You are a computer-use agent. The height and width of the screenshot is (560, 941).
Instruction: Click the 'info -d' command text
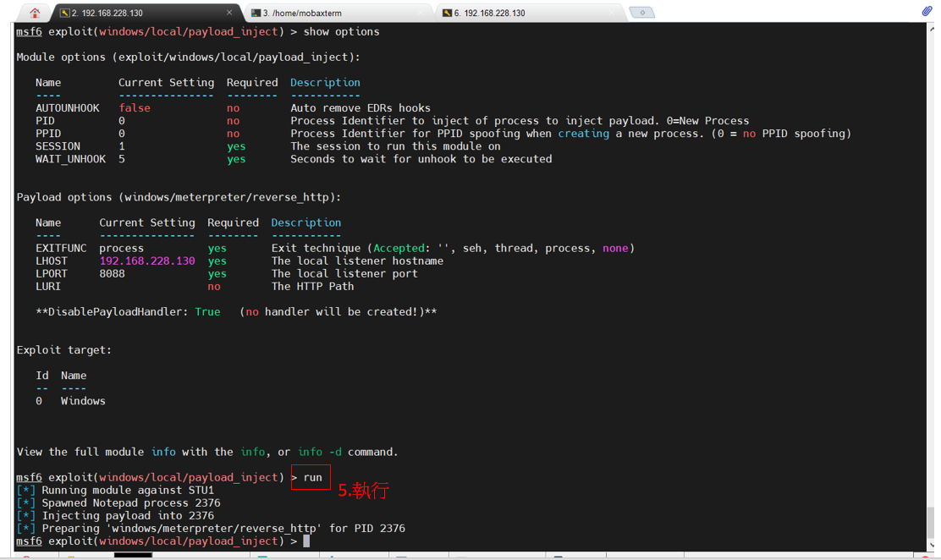pos(319,452)
